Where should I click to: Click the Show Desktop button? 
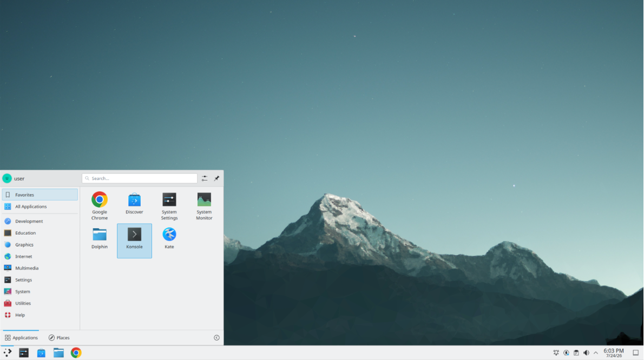(x=635, y=353)
